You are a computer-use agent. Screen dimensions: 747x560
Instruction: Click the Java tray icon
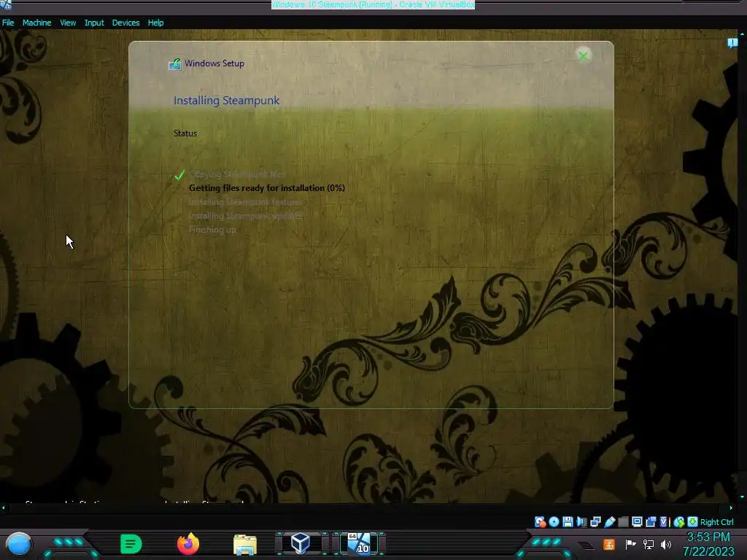coord(609,544)
